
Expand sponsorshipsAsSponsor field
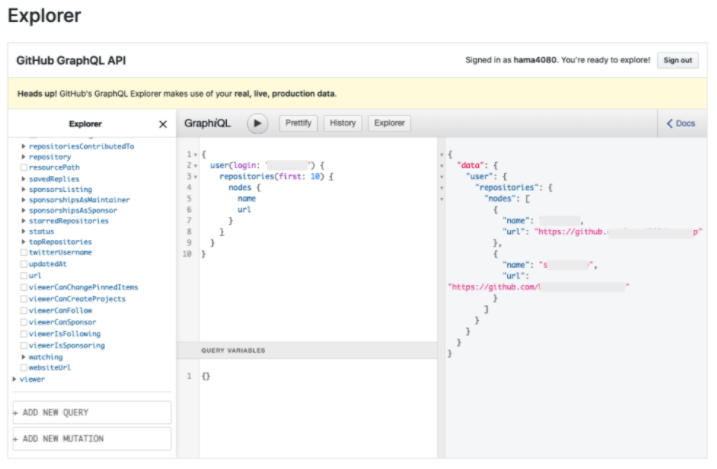pos(23,210)
